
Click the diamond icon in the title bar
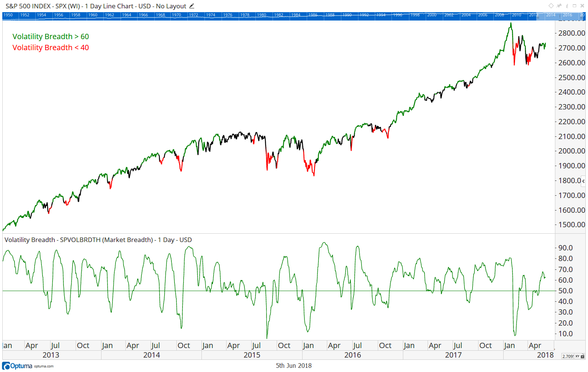point(551,6)
